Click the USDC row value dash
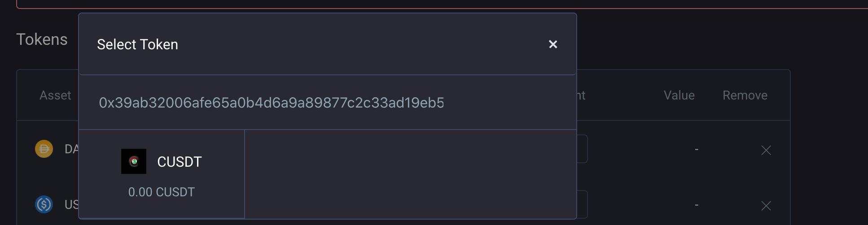Image resolution: width=868 pixels, height=225 pixels. point(697,205)
